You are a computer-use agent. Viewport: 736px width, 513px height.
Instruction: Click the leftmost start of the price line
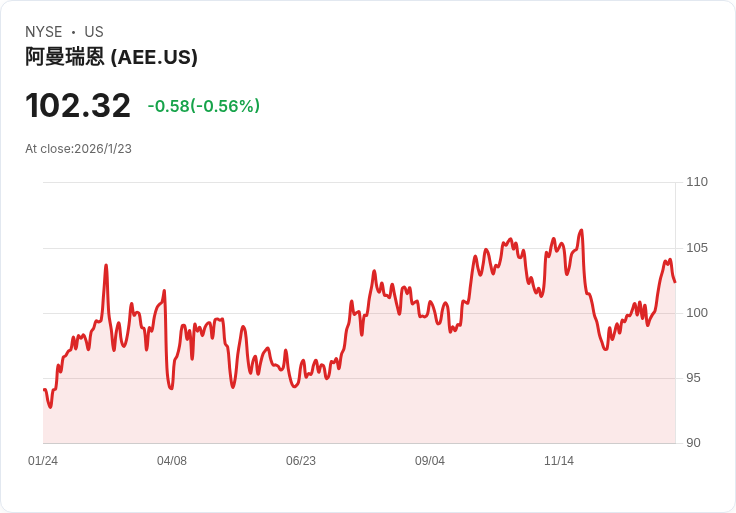coord(44,389)
